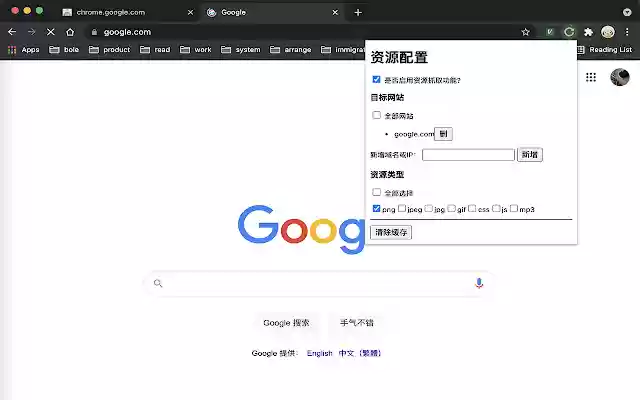Close the chrome.google.com tab
Viewport: 640px width, 400px height.
190,12
